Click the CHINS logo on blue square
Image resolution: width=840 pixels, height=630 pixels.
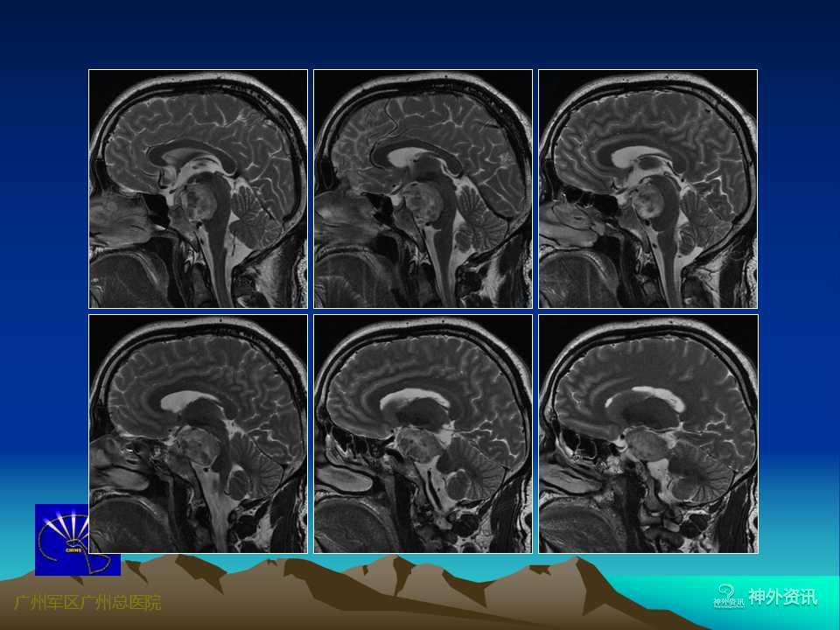(66, 539)
